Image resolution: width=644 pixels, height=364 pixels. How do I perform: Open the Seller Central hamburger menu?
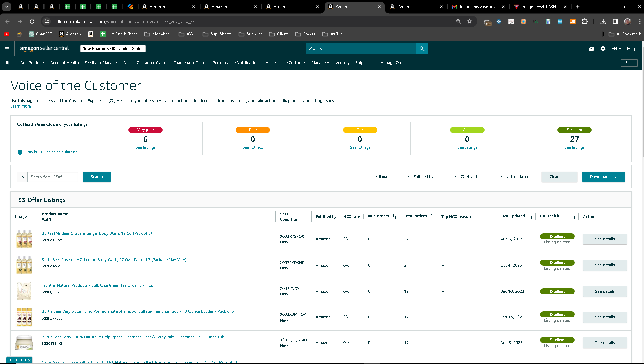7,49
